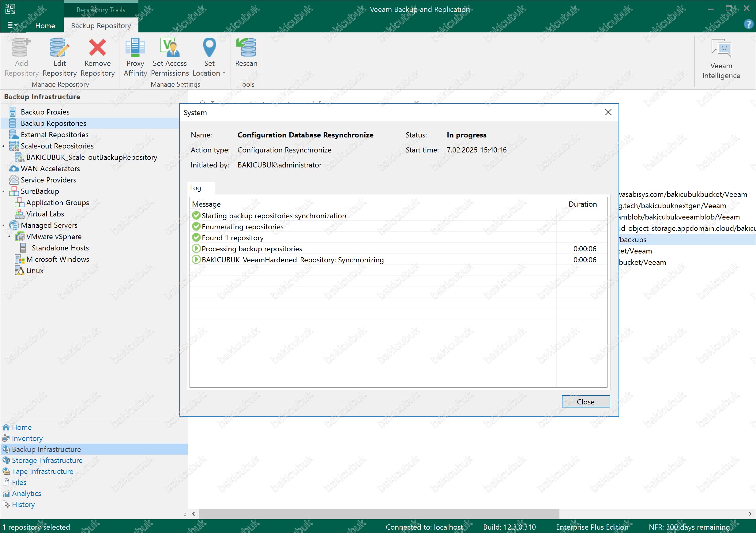Open the help question mark icon

click(748, 24)
